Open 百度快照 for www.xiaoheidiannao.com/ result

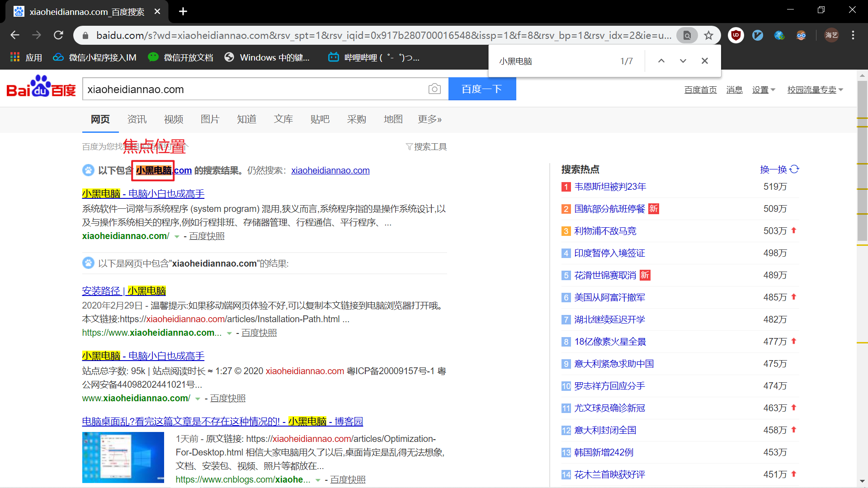(228, 398)
